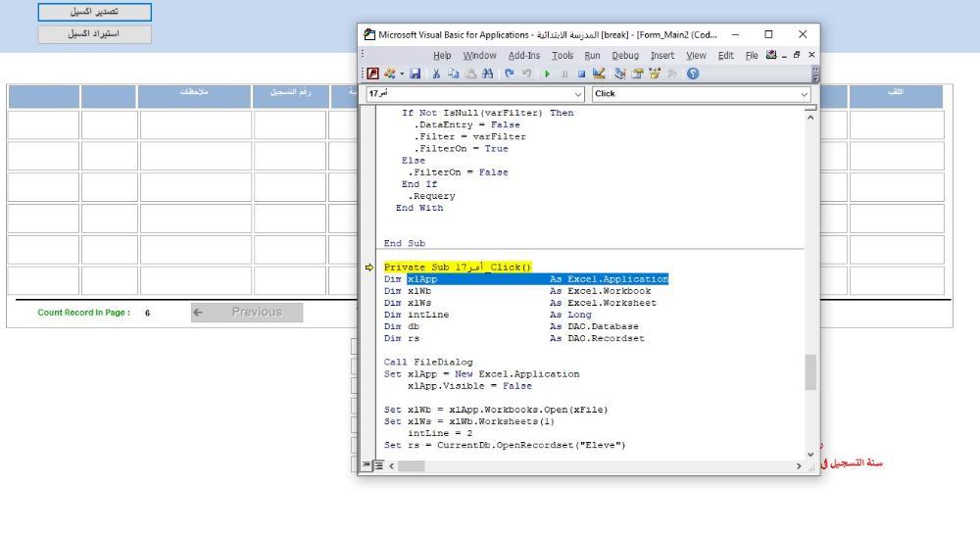Open the Add-Ins menu

click(523, 56)
